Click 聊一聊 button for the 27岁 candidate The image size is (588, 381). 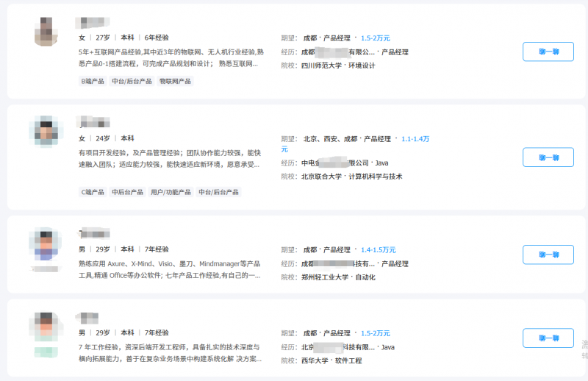click(x=548, y=51)
